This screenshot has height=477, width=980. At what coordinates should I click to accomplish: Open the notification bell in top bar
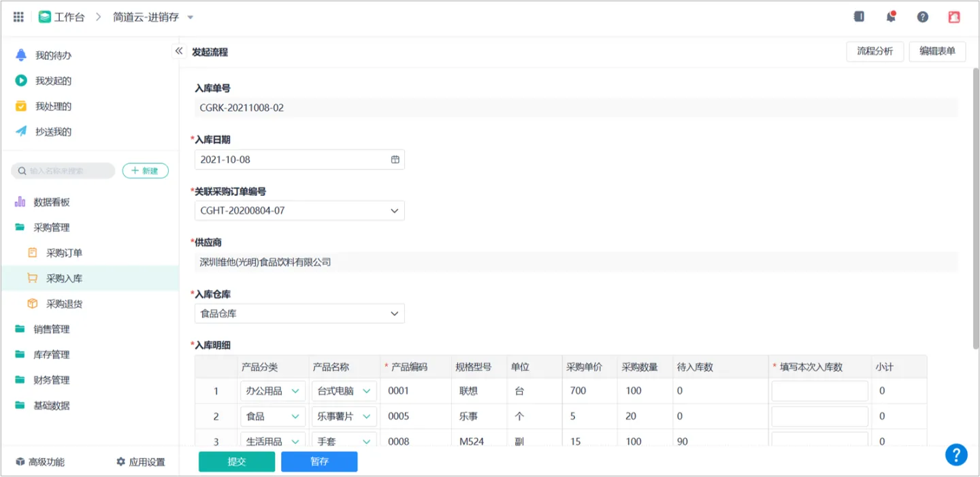coord(891,16)
